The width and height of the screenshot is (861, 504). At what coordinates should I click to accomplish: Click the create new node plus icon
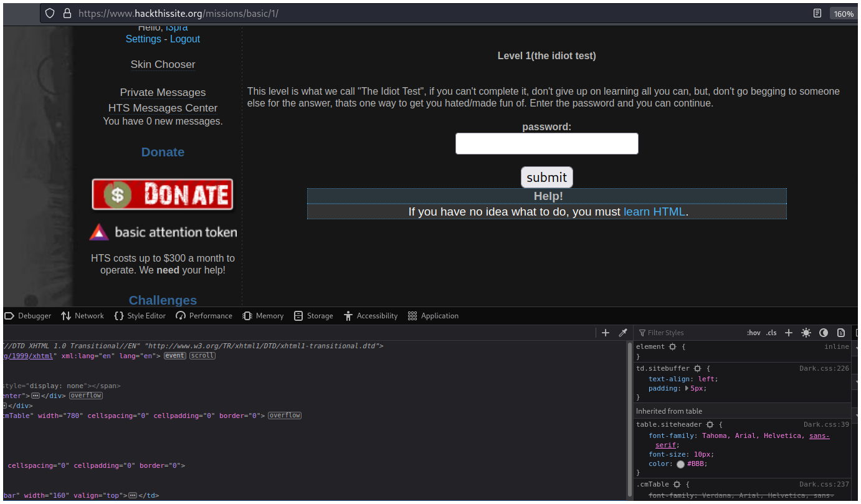tap(605, 333)
